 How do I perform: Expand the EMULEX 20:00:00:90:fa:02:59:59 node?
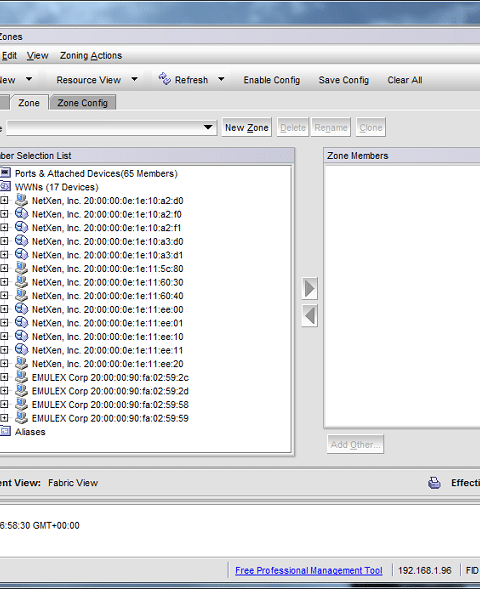point(4,418)
